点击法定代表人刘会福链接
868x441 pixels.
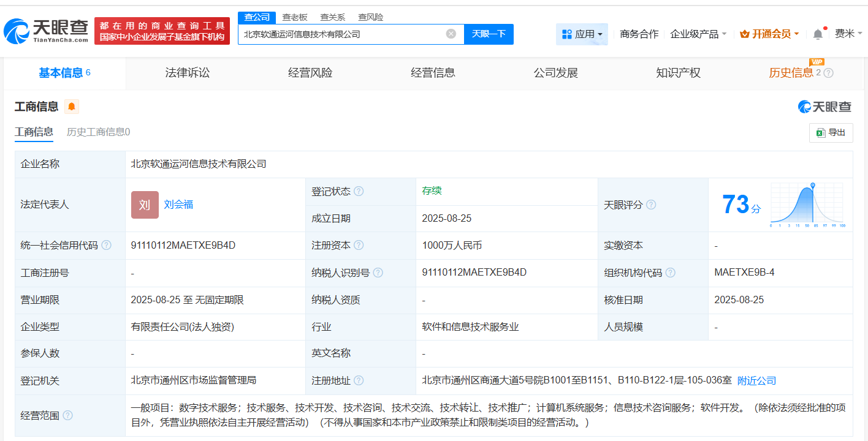pyautogui.click(x=177, y=205)
